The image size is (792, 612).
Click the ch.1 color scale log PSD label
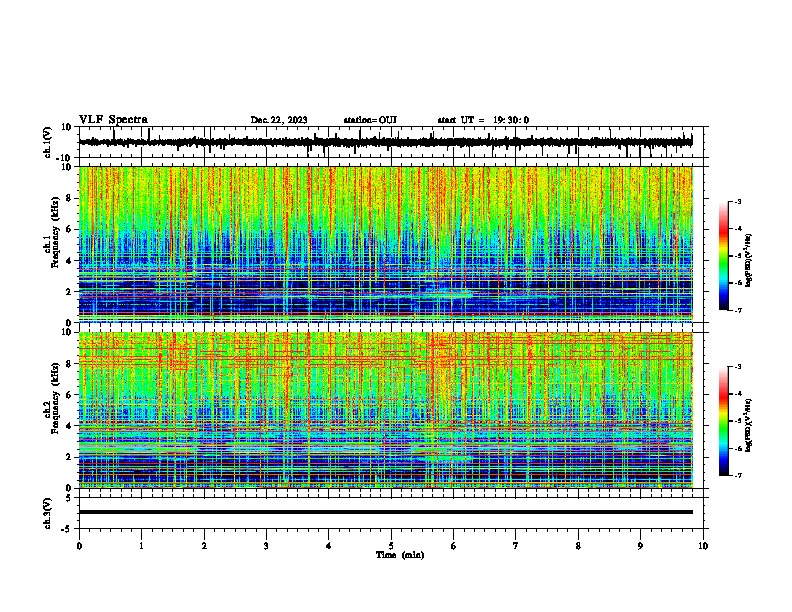(749, 261)
